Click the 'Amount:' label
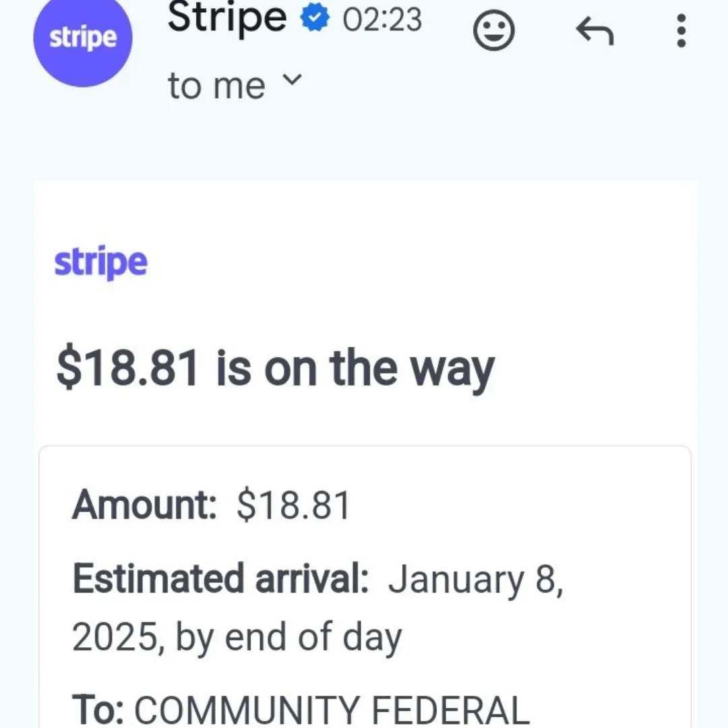Screen dimensions: 728x728 pyautogui.click(x=144, y=505)
